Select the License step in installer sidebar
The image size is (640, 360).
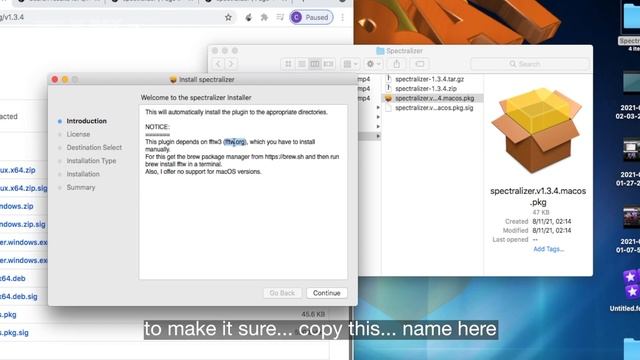(78, 134)
